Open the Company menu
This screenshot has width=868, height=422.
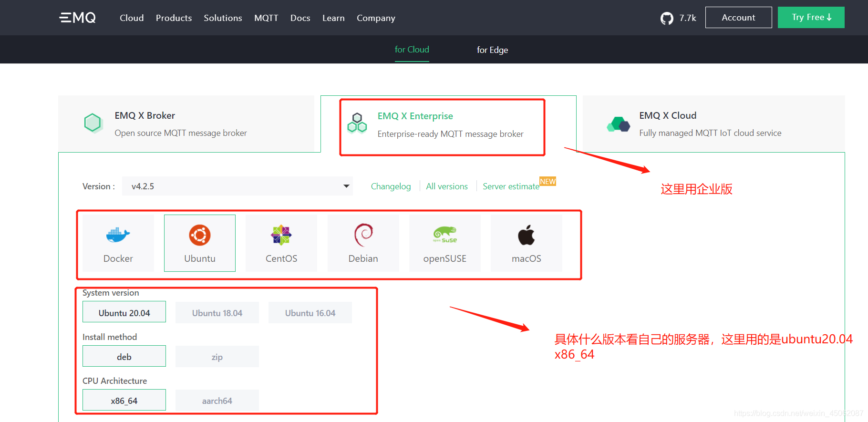tap(376, 18)
